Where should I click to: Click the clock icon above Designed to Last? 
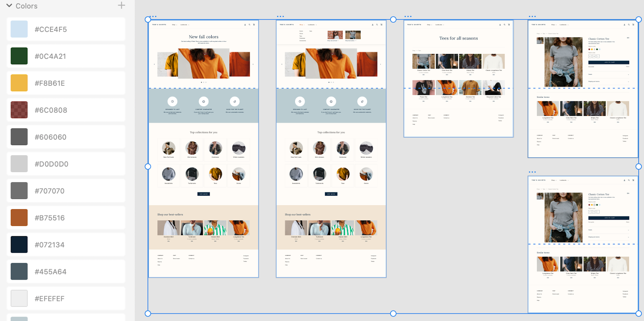coord(172,101)
